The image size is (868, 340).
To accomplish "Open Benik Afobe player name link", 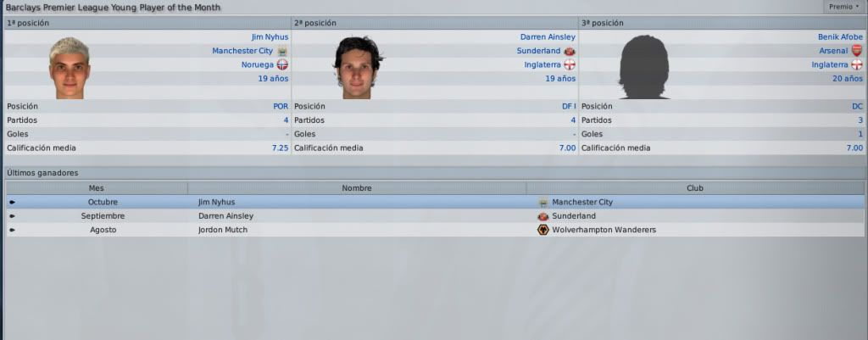I will click(840, 37).
